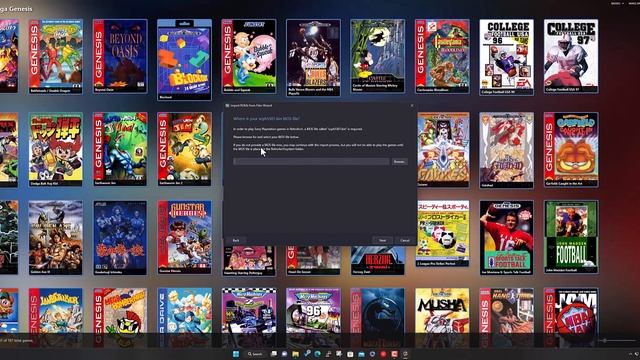Screen dimensions: 640x360
Task: Select the Battletoads / Double Dragon cover
Action: click(56, 56)
